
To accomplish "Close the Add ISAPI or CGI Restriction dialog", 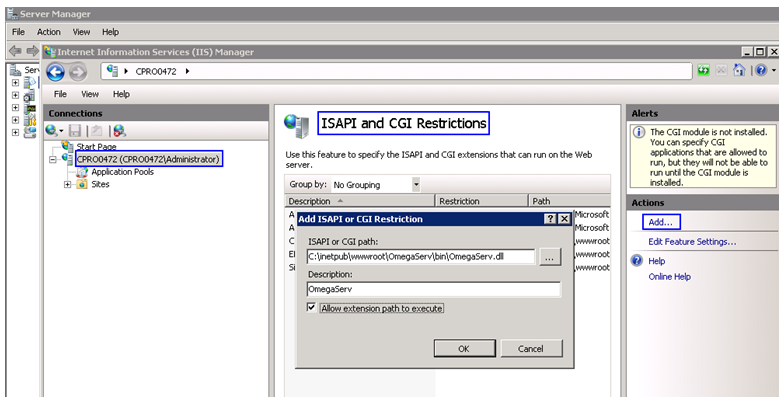I will pyautogui.click(x=564, y=219).
